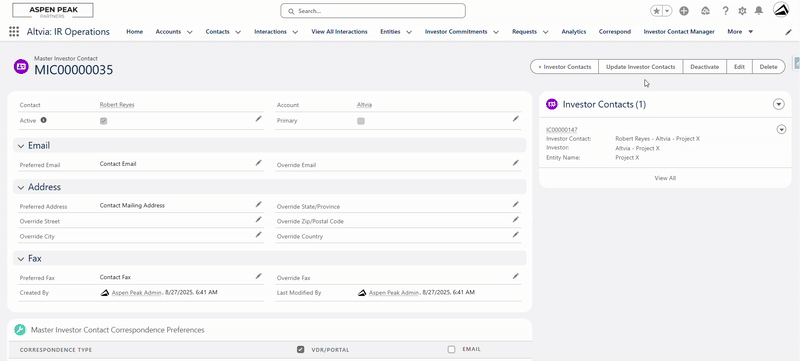Open the Investor Contacts list actions dropdown
The height and width of the screenshot is (361, 800).
(779, 104)
